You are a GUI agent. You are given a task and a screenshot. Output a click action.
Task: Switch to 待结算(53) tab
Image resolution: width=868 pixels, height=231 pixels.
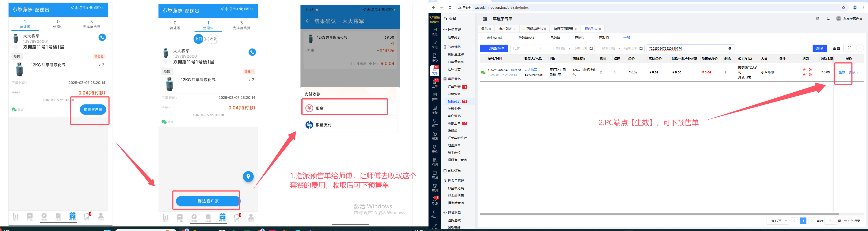(526, 38)
